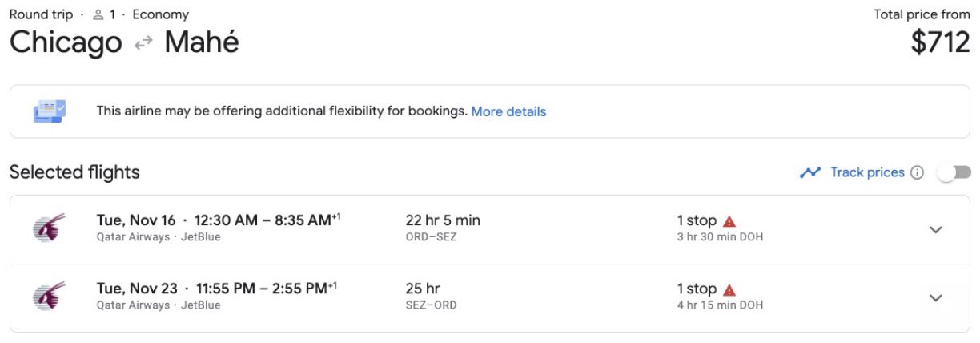This screenshot has width=980, height=343.
Task: Enable the Track prices switch
Action: [954, 172]
